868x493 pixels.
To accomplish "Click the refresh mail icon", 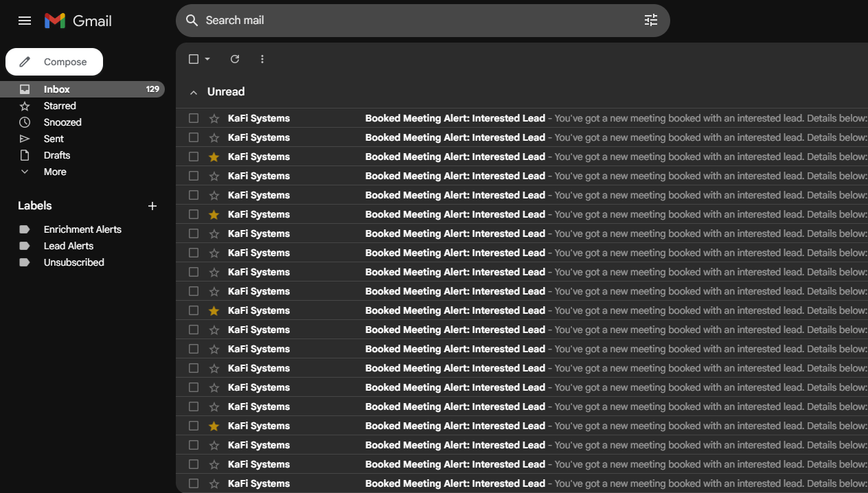I will 235,59.
